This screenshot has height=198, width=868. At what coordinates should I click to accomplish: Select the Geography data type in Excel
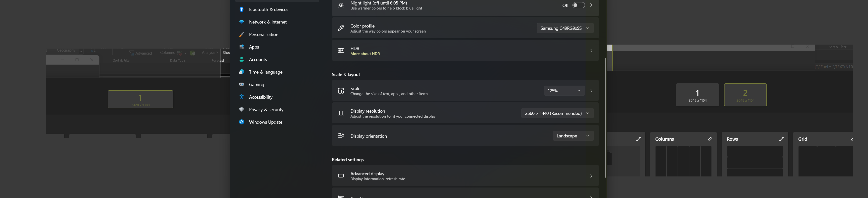click(66, 50)
